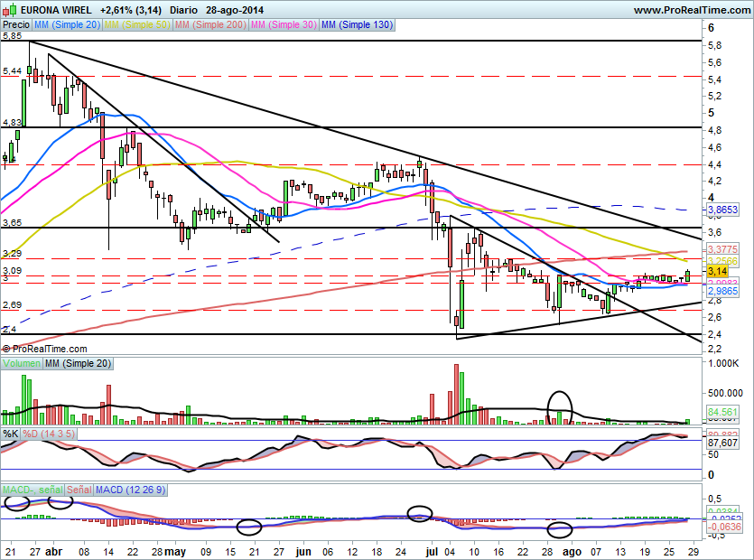
Task: Click the MACD (12 26 9) label
Action: 131,490
